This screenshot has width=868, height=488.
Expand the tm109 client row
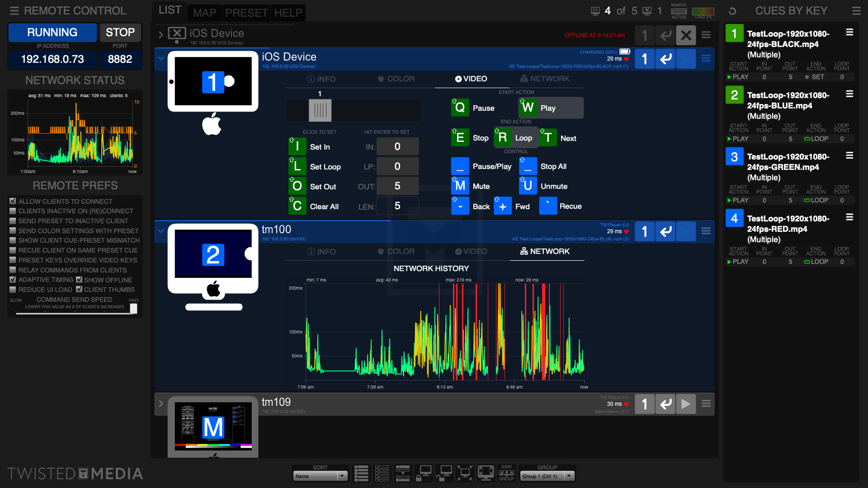coord(160,404)
